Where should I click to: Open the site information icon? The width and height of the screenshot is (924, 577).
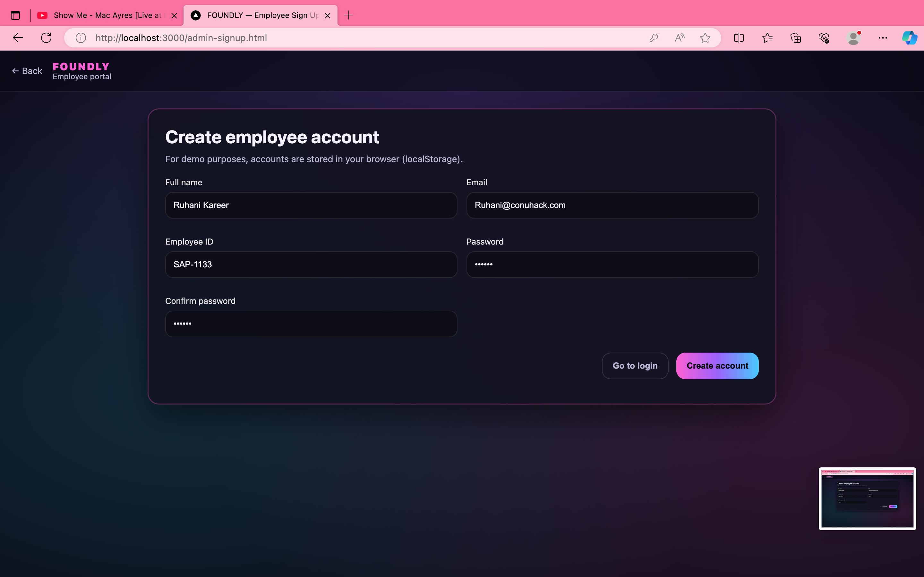(x=81, y=38)
